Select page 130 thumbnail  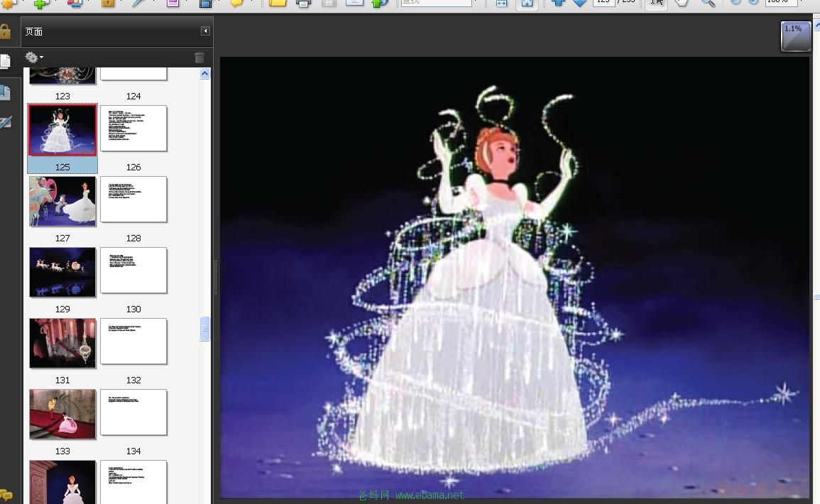133,270
